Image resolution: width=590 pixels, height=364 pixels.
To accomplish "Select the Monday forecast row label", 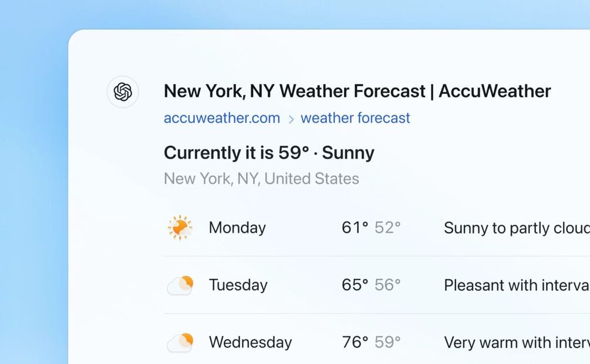I will point(237,227).
